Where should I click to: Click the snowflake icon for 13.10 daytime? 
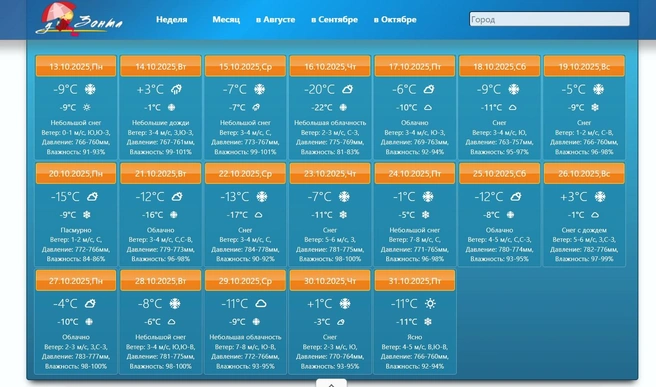pos(90,89)
